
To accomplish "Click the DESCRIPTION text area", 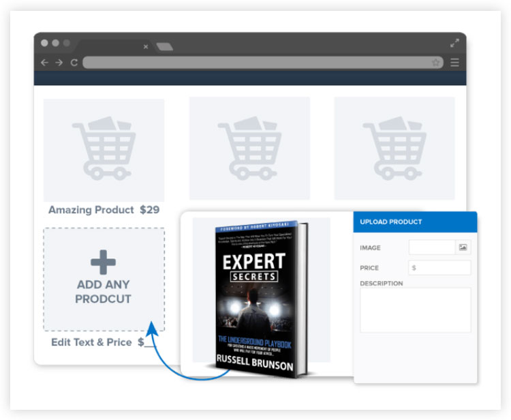I will tap(415, 310).
